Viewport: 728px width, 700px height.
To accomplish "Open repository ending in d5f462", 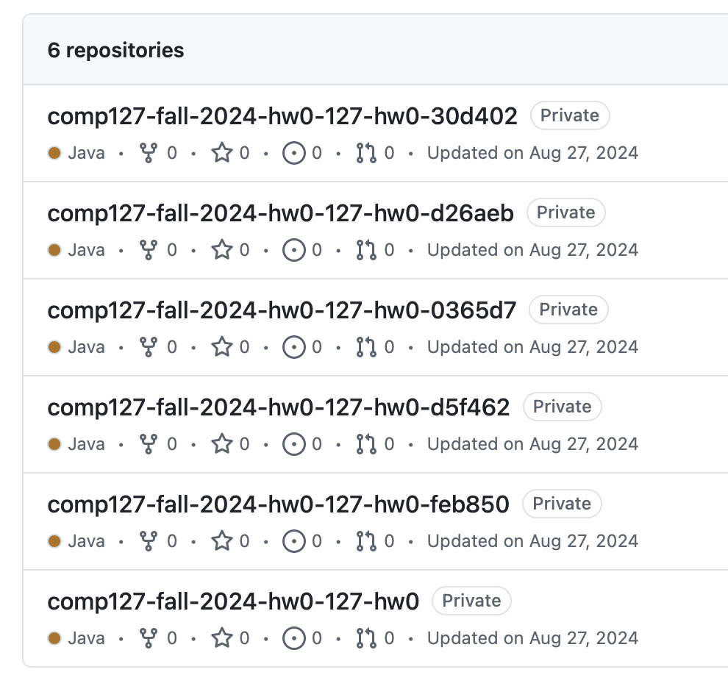I will click(279, 407).
